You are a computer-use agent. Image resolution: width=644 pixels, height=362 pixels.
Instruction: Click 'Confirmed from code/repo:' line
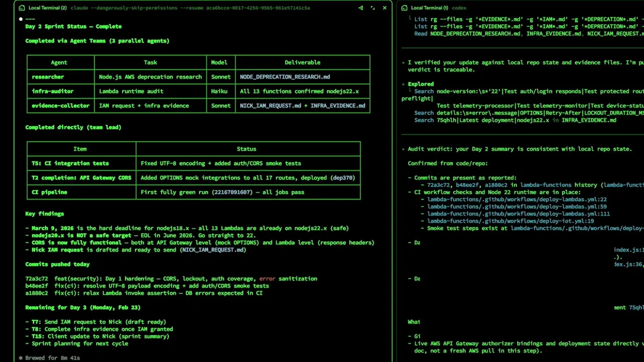pyautogui.click(x=448, y=163)
